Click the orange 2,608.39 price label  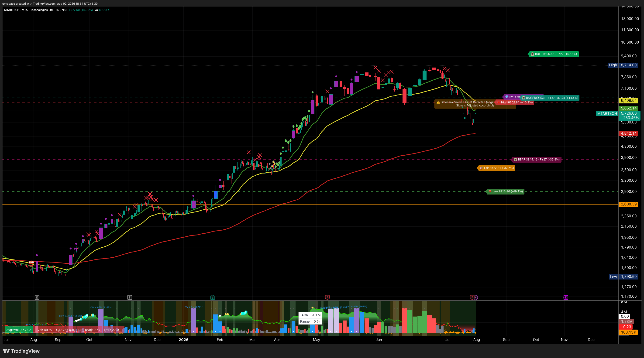[x=628, y=204]
